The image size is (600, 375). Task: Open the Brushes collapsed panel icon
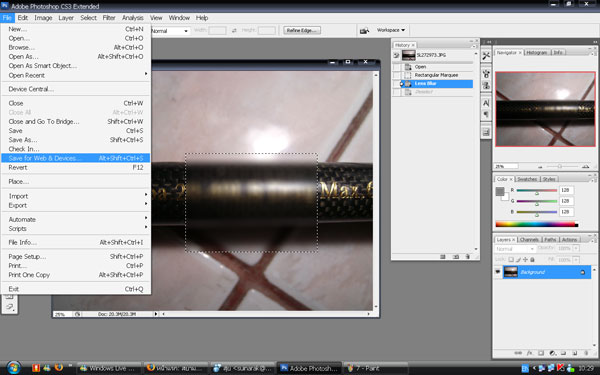pyautogui.click(x=486, y=73)
